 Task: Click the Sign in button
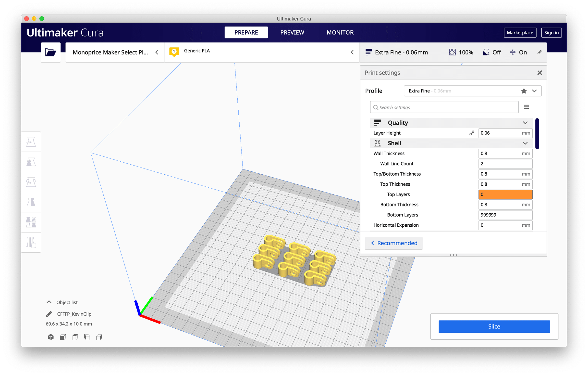point(551,33)
